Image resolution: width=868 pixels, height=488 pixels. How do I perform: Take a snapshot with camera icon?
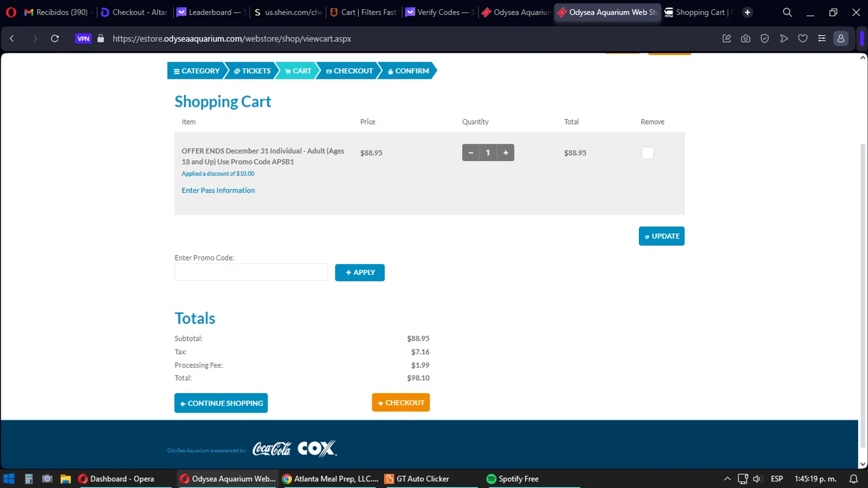745,39
